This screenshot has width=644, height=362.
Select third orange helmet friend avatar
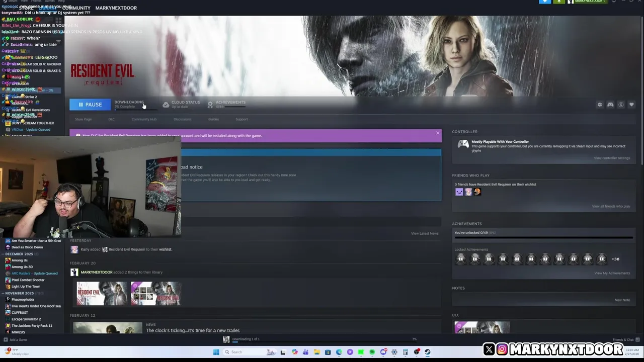pos(477,192)
